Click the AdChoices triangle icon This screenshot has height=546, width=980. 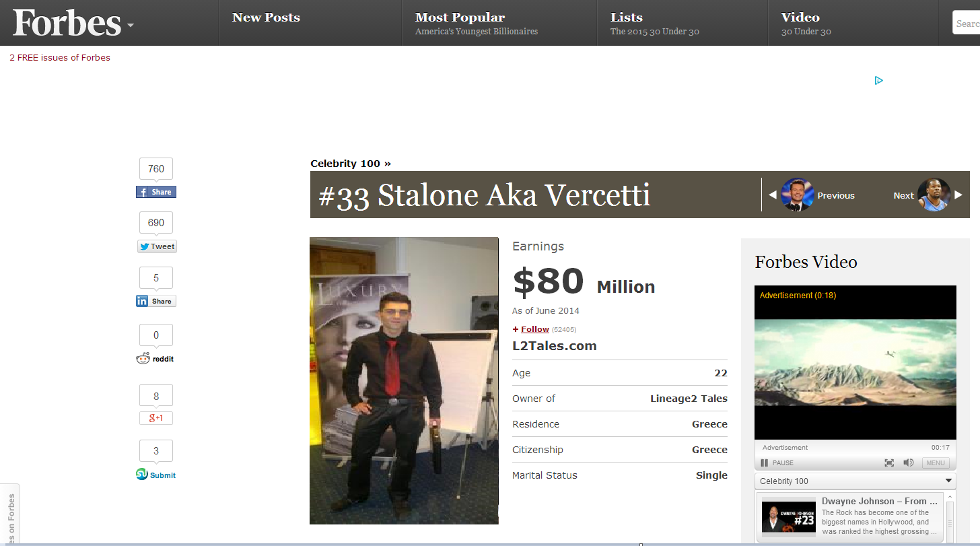tap(878, 81)
